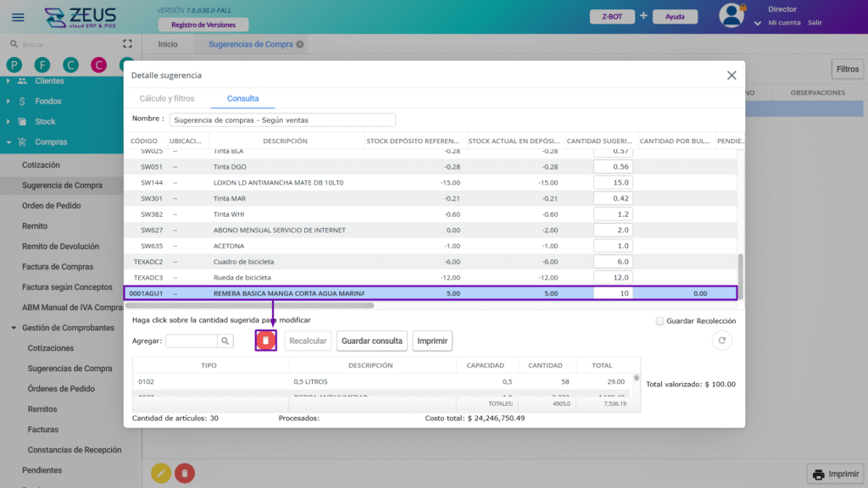Click the magenta C shortcut circle
Screen dimensions: 868x488
[98, 65]
